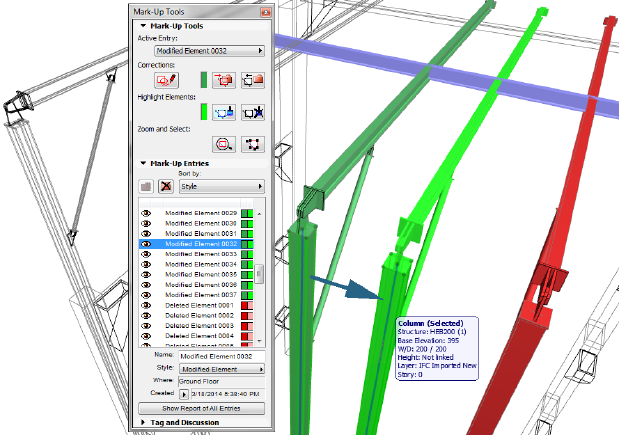Click the Create Correction pencil icon
The height and width of the screenshot is (435, 619).
tap(166, 79)
